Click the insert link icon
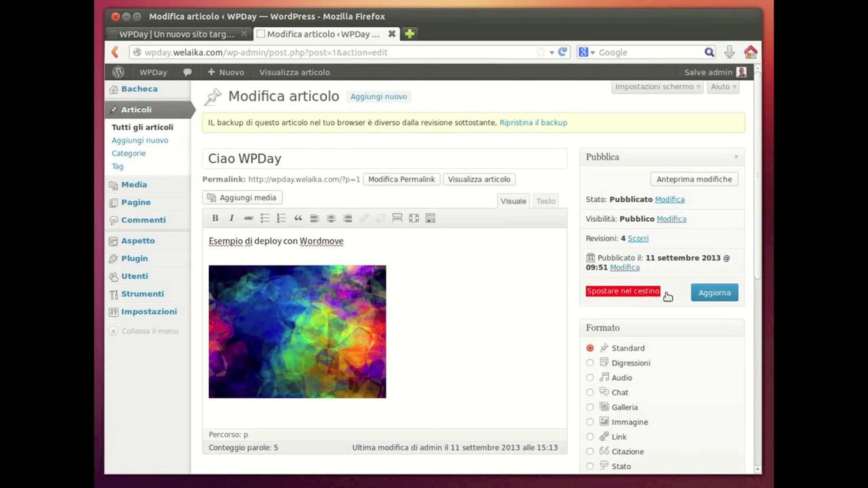 (x=364, y=218)
